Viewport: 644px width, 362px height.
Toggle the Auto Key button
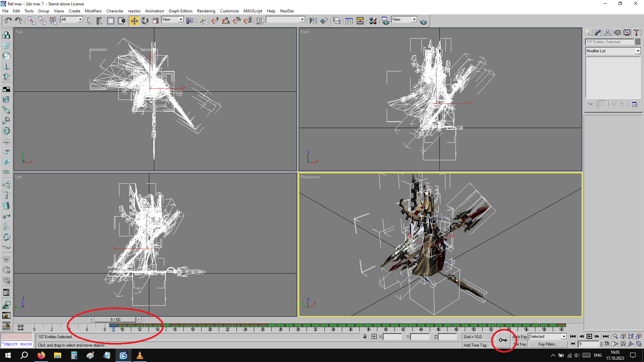pyautogui.click(x=520, y=337)
